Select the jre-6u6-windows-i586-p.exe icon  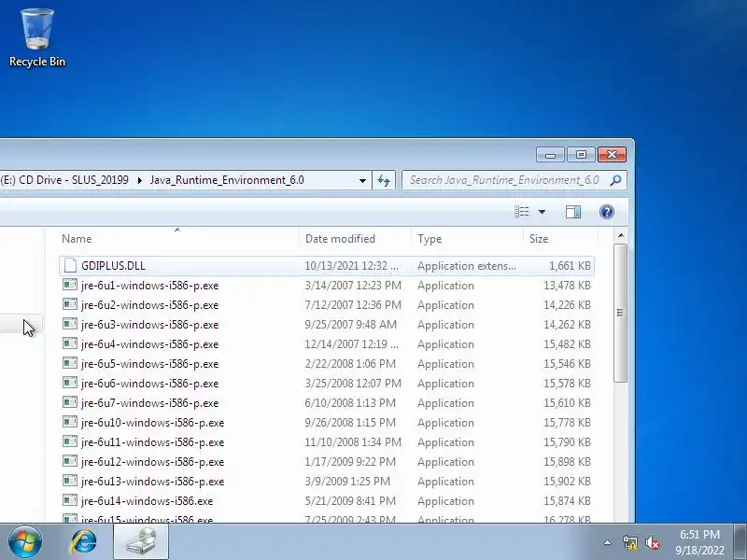coord(70,383)
